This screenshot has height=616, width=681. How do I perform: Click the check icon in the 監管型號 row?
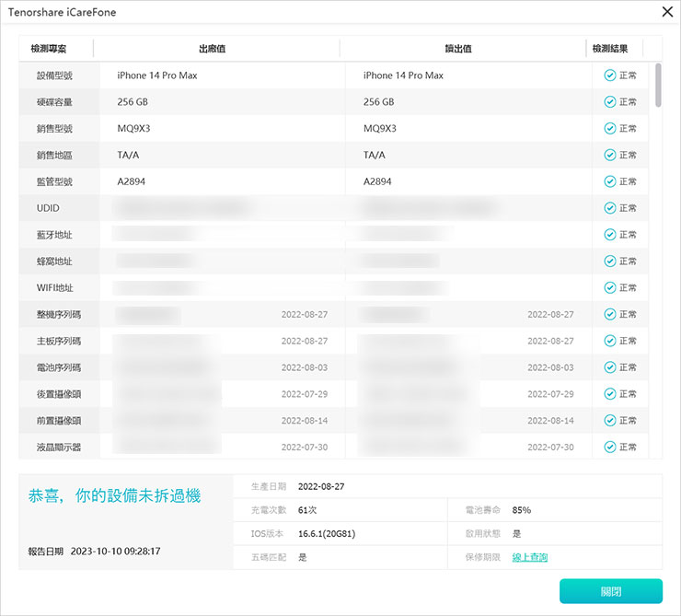610,181
